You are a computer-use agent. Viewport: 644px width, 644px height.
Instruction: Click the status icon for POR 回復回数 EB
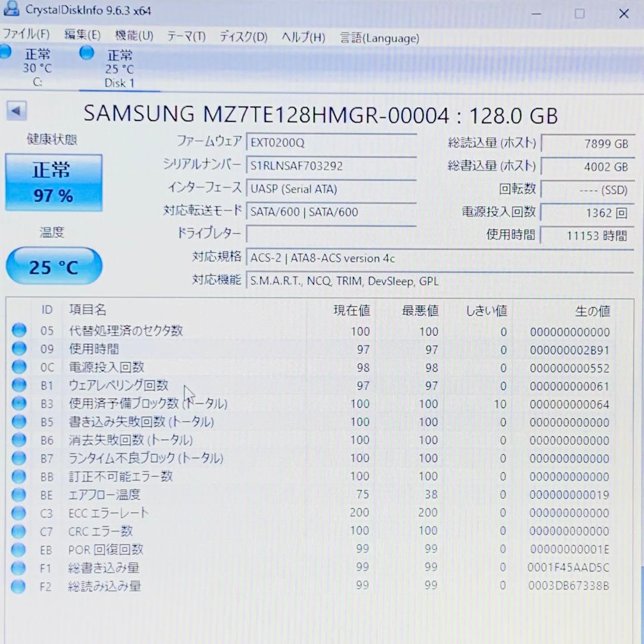click(x=18, y=549)
